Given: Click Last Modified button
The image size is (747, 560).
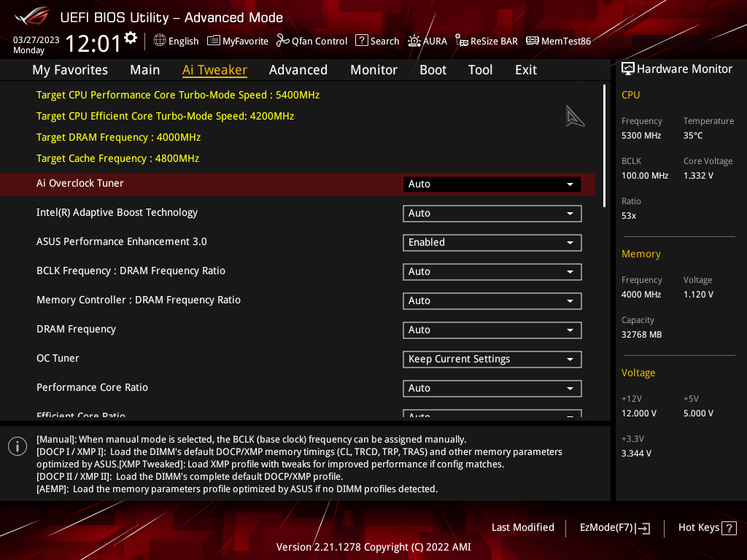Looking at the screenshot, I should (x=522, y=527).
